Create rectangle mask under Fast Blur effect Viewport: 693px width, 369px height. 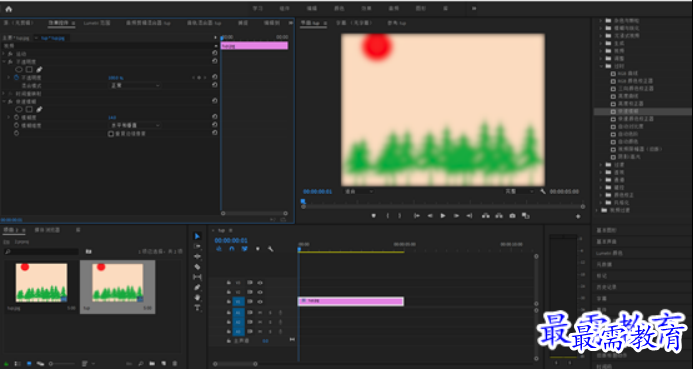[x=29, y=109]
